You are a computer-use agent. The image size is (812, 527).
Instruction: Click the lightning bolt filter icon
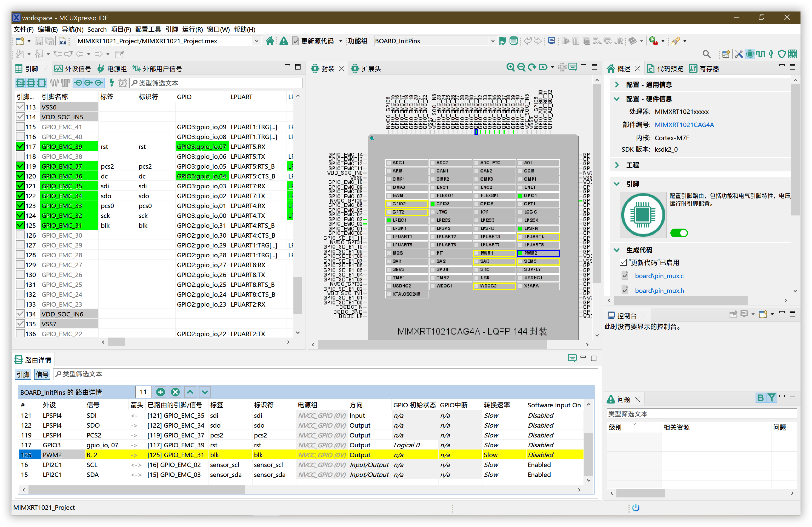[111, 82]
